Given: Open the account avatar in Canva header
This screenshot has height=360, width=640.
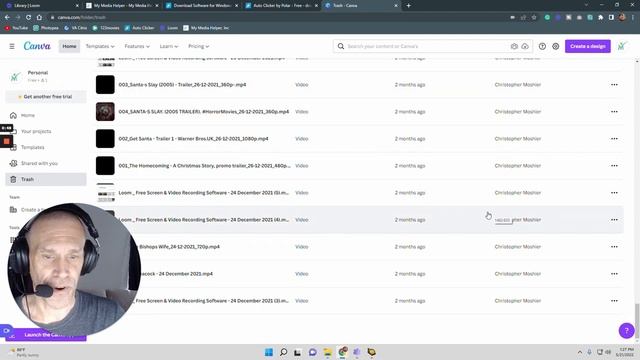Looking at the screenshot, I should click(622, 46).
